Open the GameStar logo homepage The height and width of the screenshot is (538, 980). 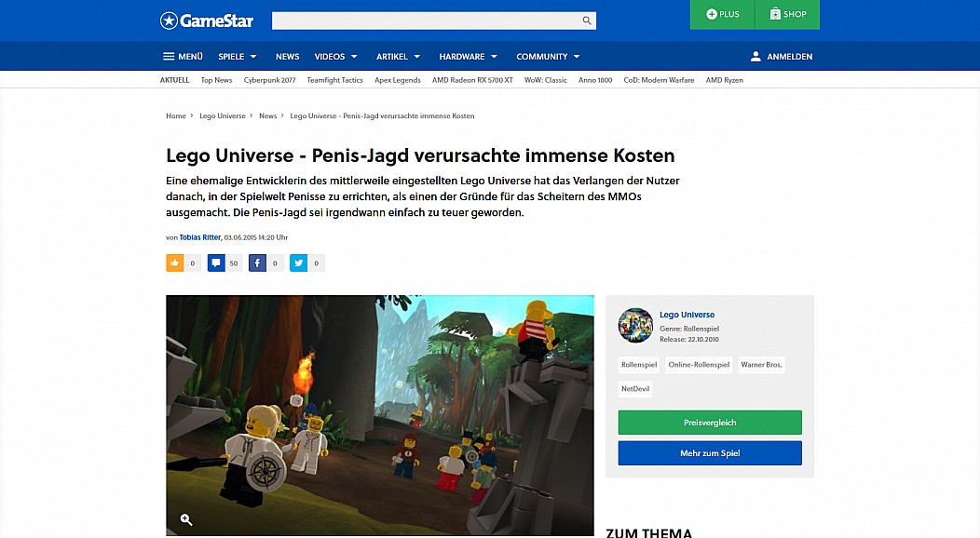(x=207, y=20)
